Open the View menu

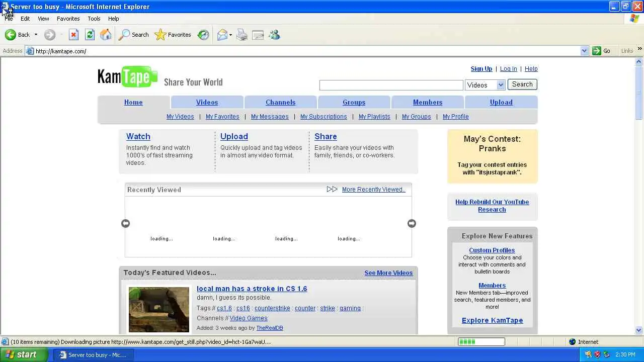tap(43, 19)
